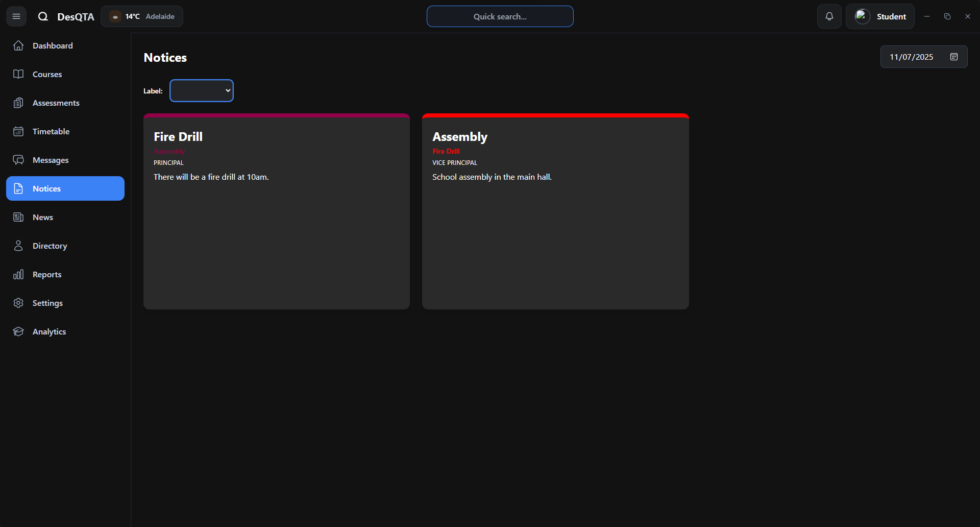Open Settings from the sidebar
980x527 pixels.
pyautogui.click(x=47, y=303)
